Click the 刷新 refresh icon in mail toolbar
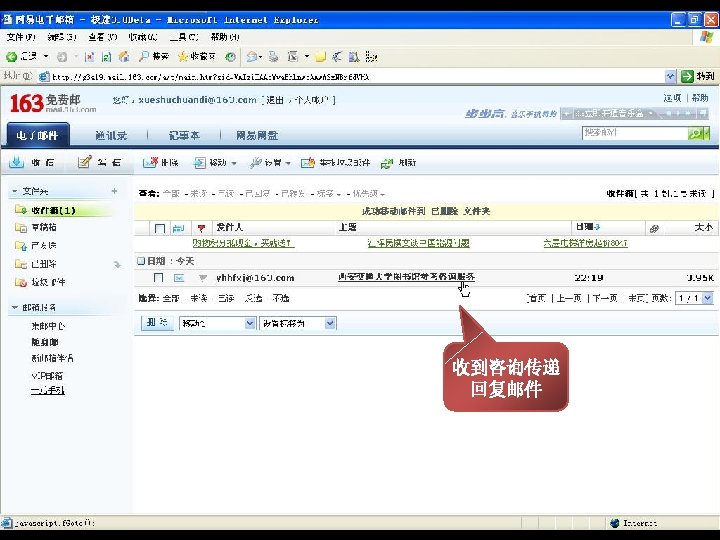720x540 pixels. click(x=387, y=163)
